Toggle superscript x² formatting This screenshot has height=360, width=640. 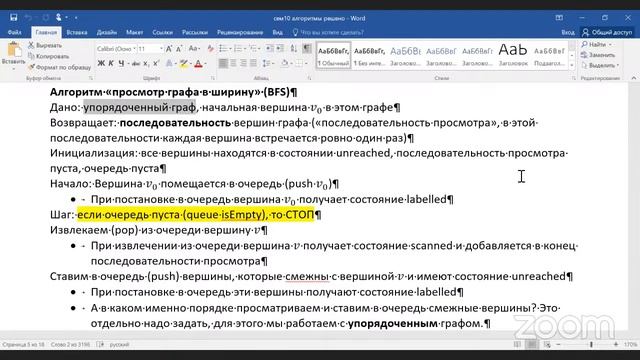pyautogui.click(x=156, y=63)
